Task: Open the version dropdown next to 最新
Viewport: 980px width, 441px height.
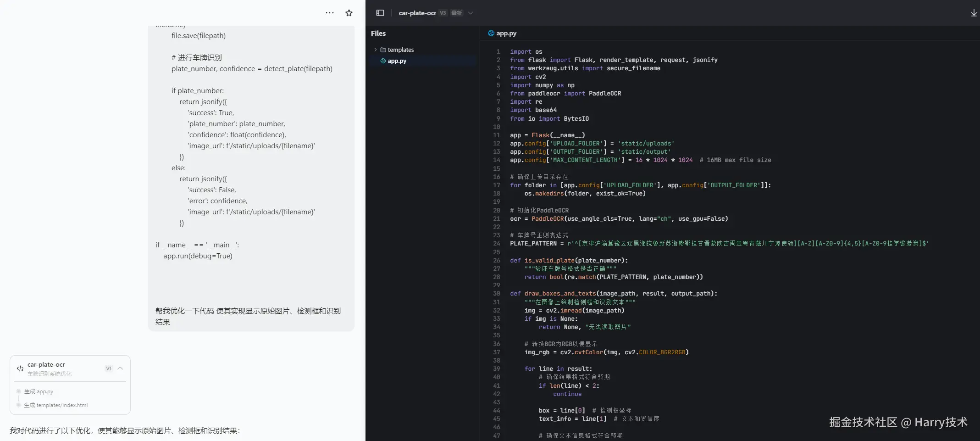Action: coord(471,13)
